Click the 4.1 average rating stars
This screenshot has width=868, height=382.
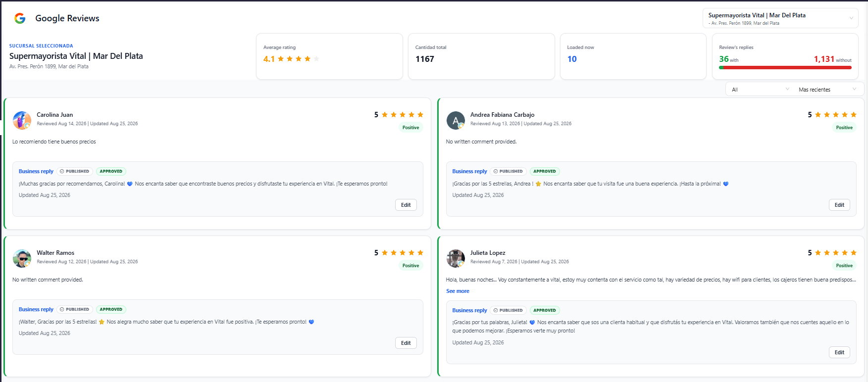(299, 59)
